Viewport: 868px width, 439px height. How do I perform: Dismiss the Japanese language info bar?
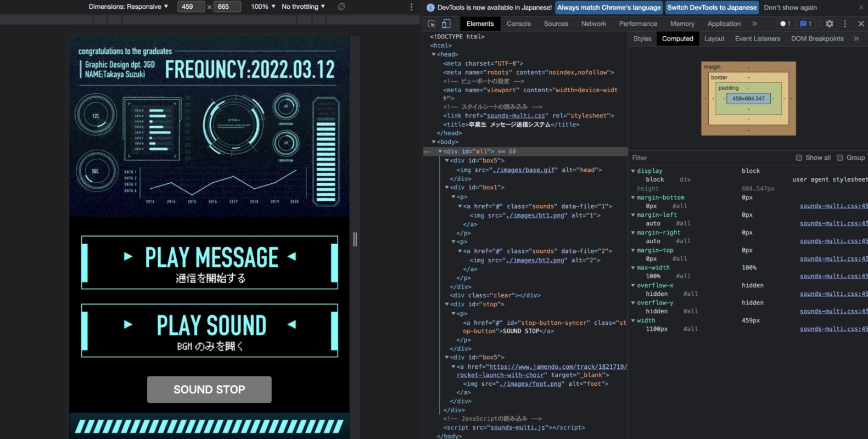coord(861,7)
